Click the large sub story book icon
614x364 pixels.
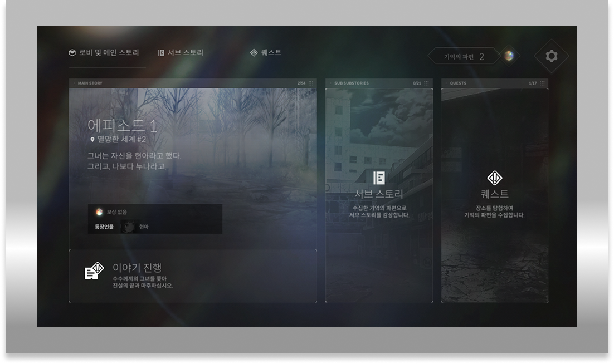(x=379, y=178)
